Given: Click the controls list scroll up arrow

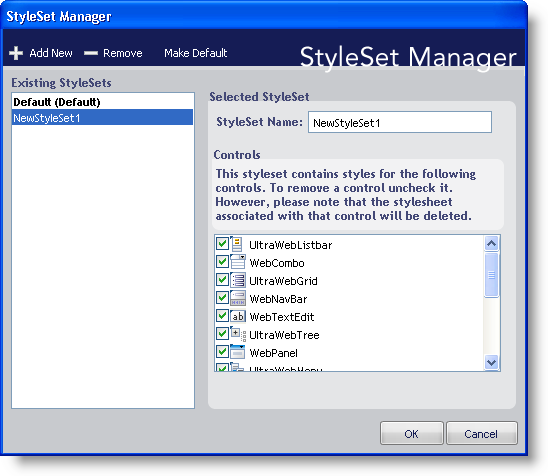Looking at the screenshot, I should tap(492, 244).
